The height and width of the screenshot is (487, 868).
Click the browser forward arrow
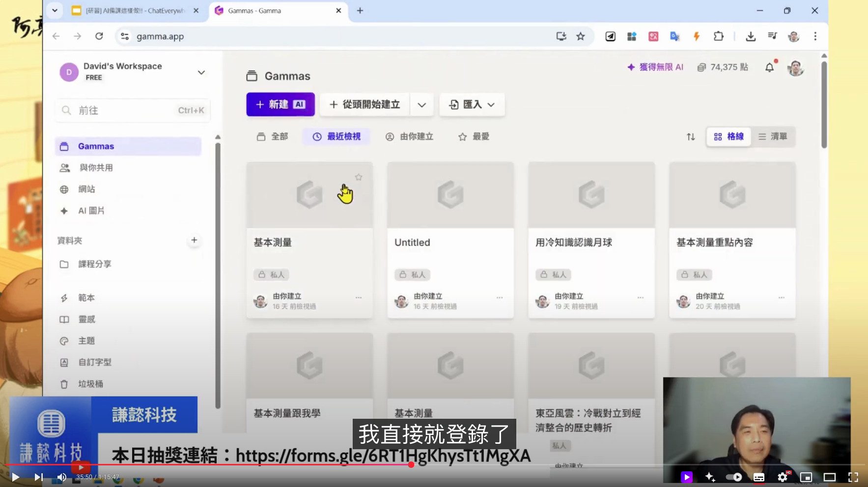(78, 36)
